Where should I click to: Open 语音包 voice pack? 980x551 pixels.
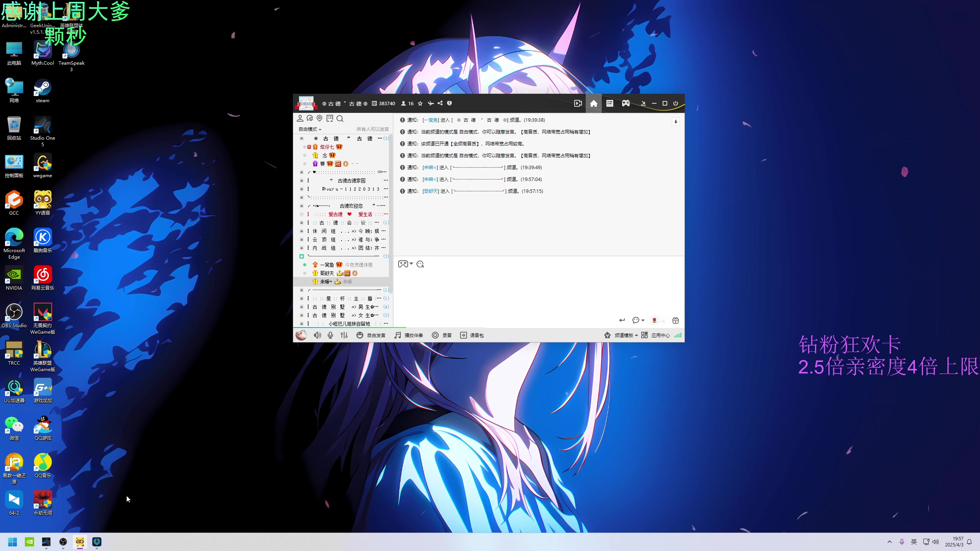click(x=472, y=335)
